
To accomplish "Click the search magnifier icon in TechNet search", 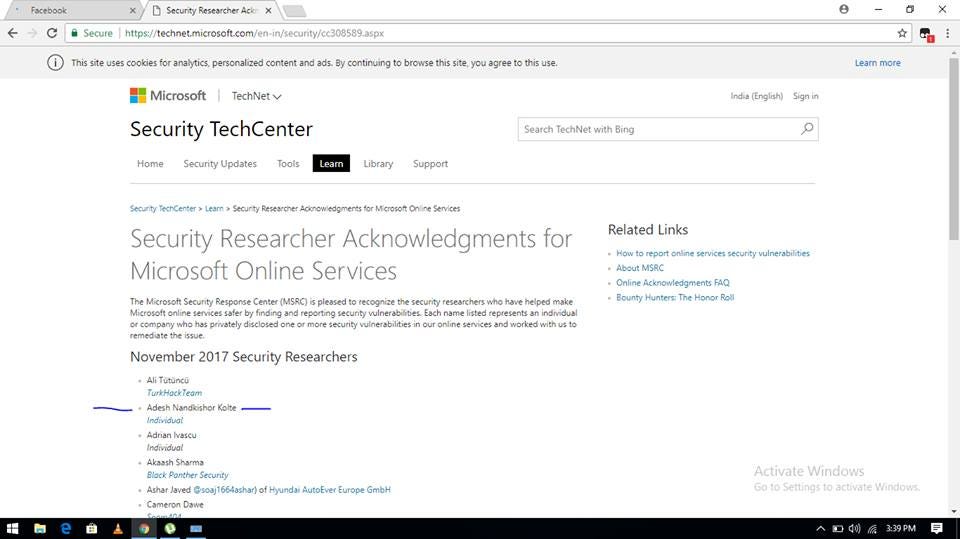I will click(x=807, y=129).
